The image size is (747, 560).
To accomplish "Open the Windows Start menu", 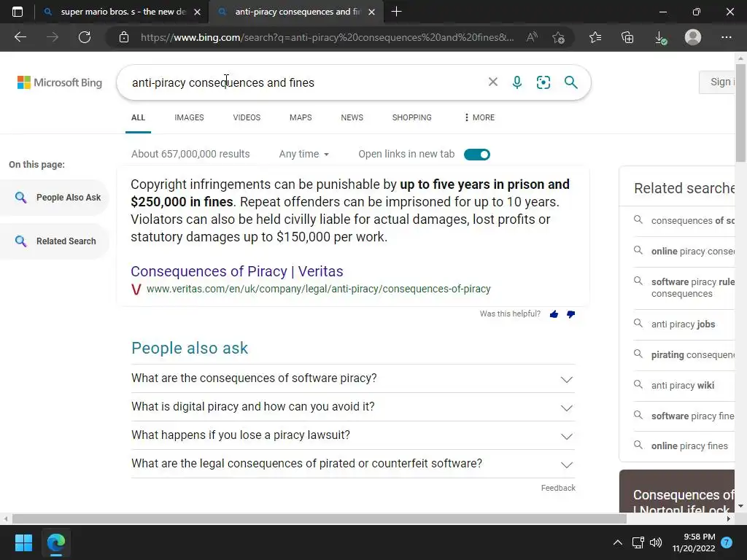I will click(x=23, y=542).
